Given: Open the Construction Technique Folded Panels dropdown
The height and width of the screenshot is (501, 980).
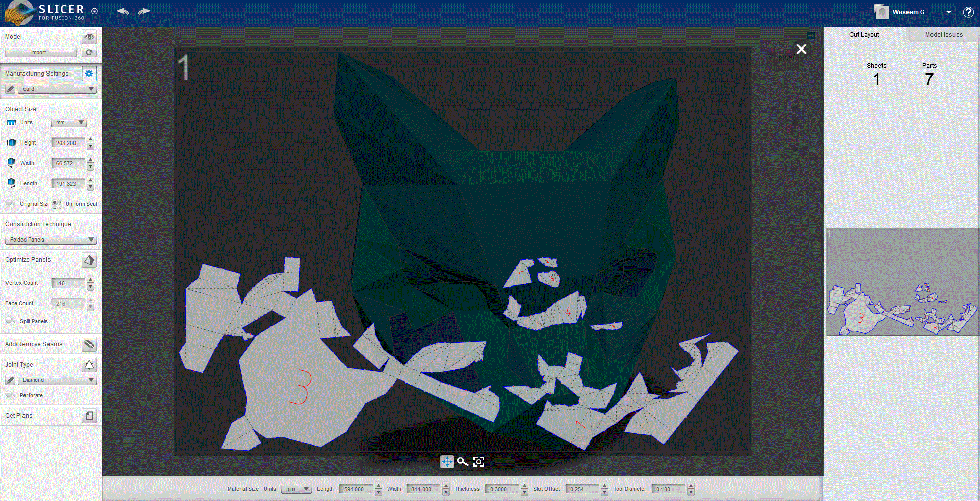Looking at the screenshot, I should pos(51,240).
